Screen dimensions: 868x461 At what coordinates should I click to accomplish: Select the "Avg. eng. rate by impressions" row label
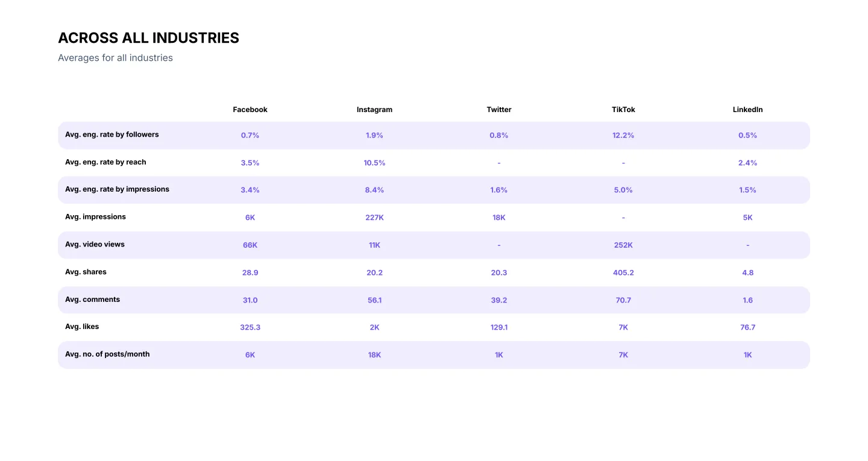click(117, 189)
